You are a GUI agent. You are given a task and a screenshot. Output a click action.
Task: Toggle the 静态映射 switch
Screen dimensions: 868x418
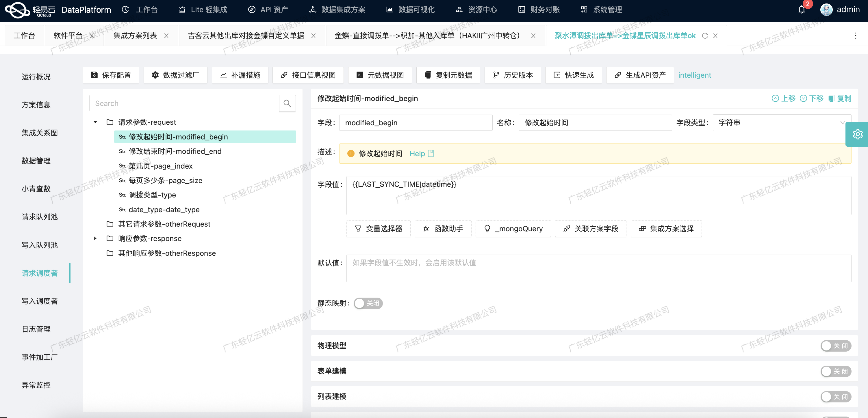pyautogui.click(x=368, y=303)
